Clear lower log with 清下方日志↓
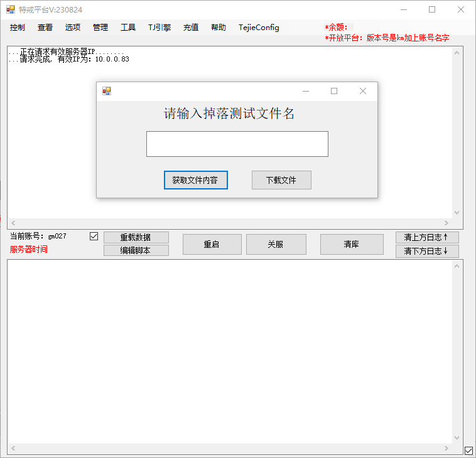Image resolution: width=476 pixels, height=458 pixels. point(427,251)
